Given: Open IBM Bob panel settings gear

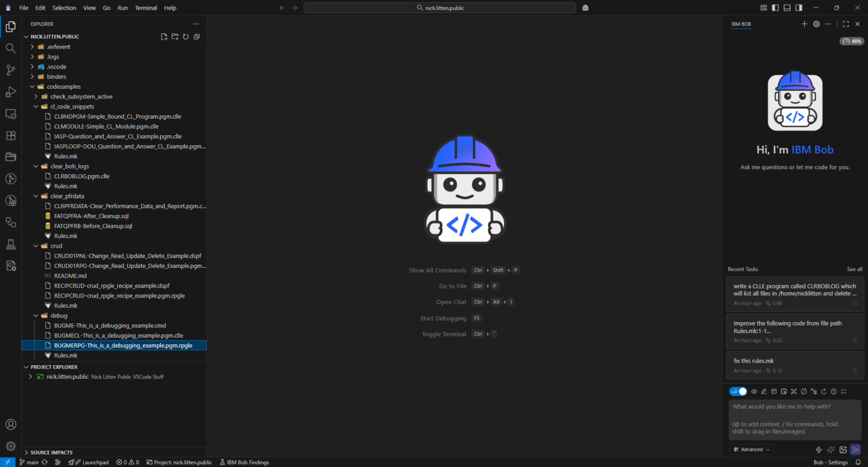Looking at the screenshot, I should coord(816,24).
